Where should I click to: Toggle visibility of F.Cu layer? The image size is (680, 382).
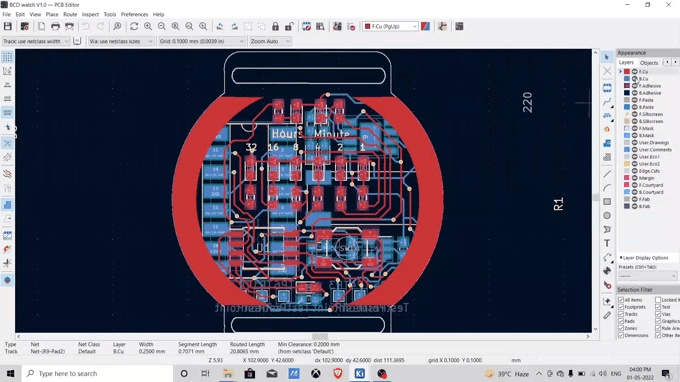pyautogui.click(x=634, y=72)
